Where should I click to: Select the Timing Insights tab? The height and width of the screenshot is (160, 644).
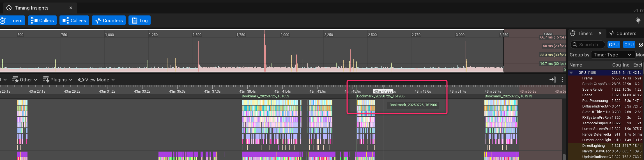[x=31, y=8]
